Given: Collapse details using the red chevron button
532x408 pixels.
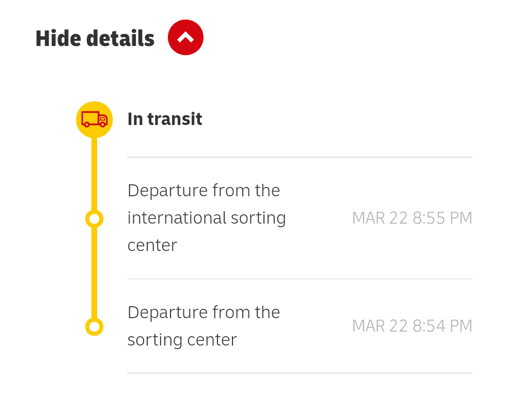Looking at the screenshot, I should click(185, 38).
